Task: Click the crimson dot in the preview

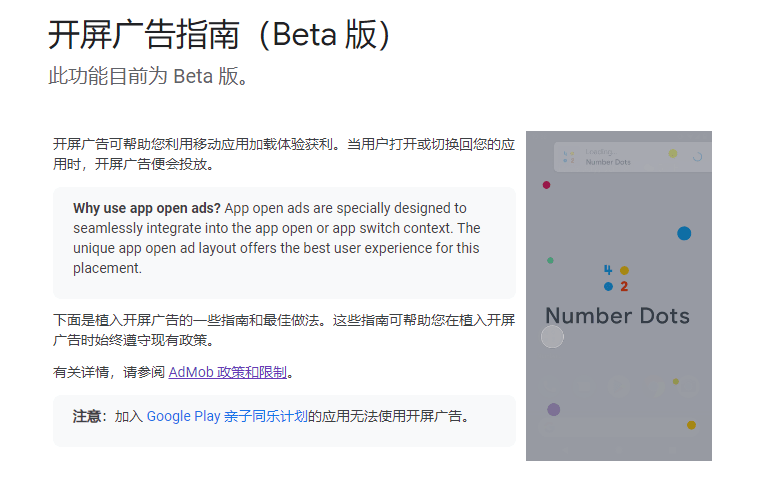Action: (546, 185)
